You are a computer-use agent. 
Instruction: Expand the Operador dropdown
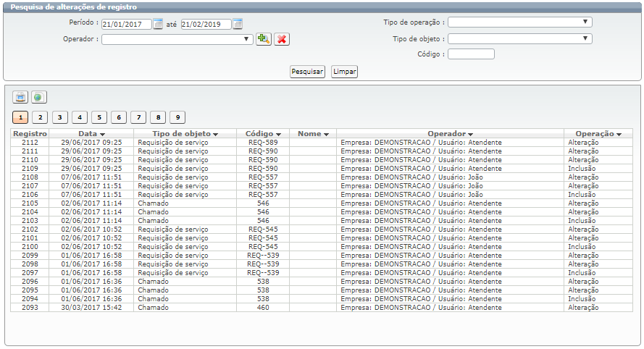248,39
